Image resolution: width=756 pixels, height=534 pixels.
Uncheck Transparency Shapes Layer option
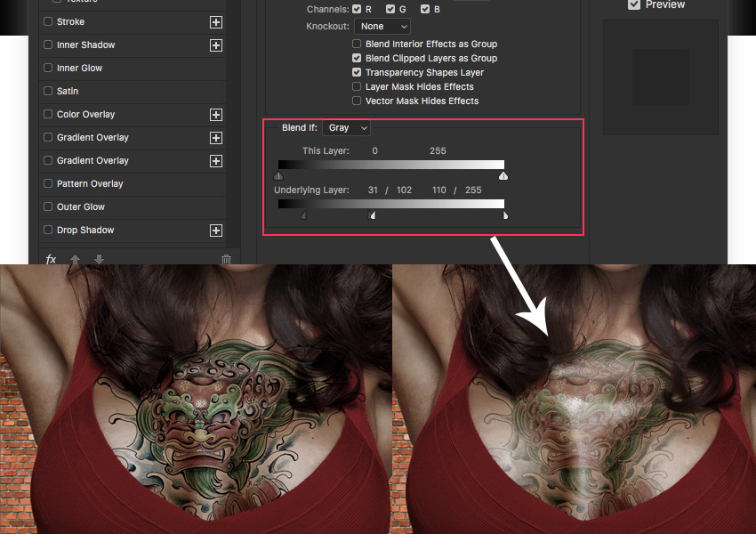tap(357, 72)
